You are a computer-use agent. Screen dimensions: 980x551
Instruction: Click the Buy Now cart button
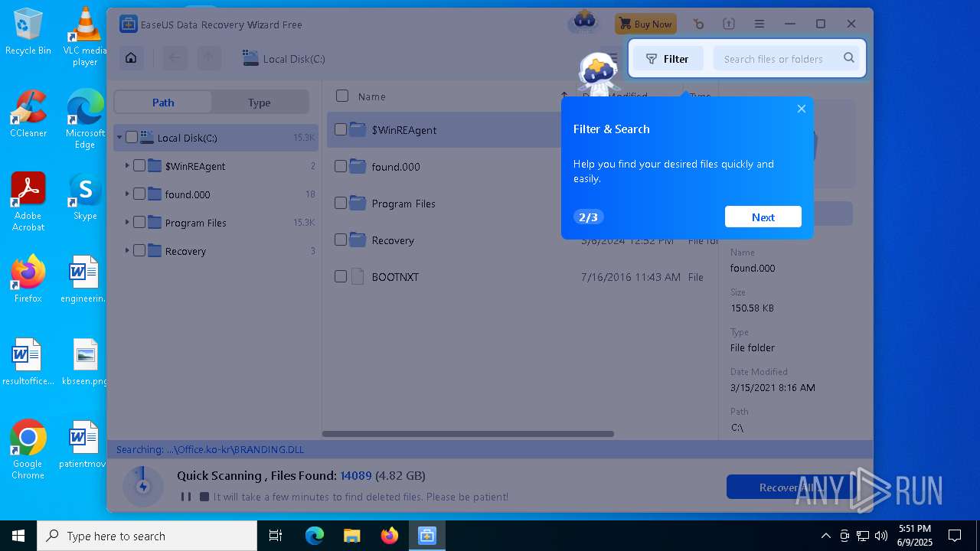[645, 24]
